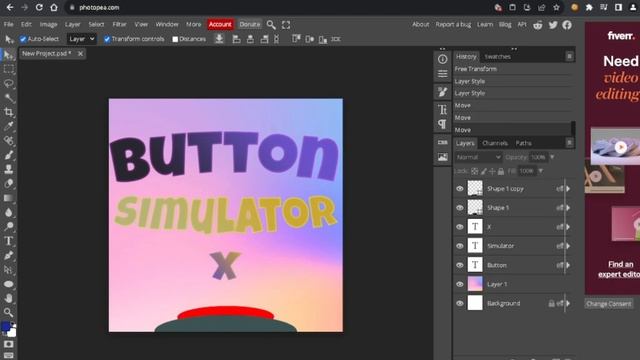Select the Eyedropper tool
This screenshot has width=640, height=360.
tap(9, 126)
